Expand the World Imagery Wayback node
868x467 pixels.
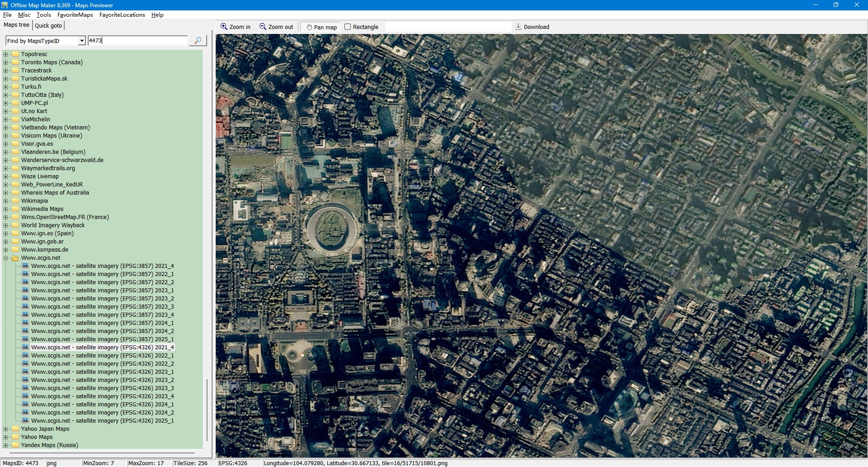pos(6,225)
